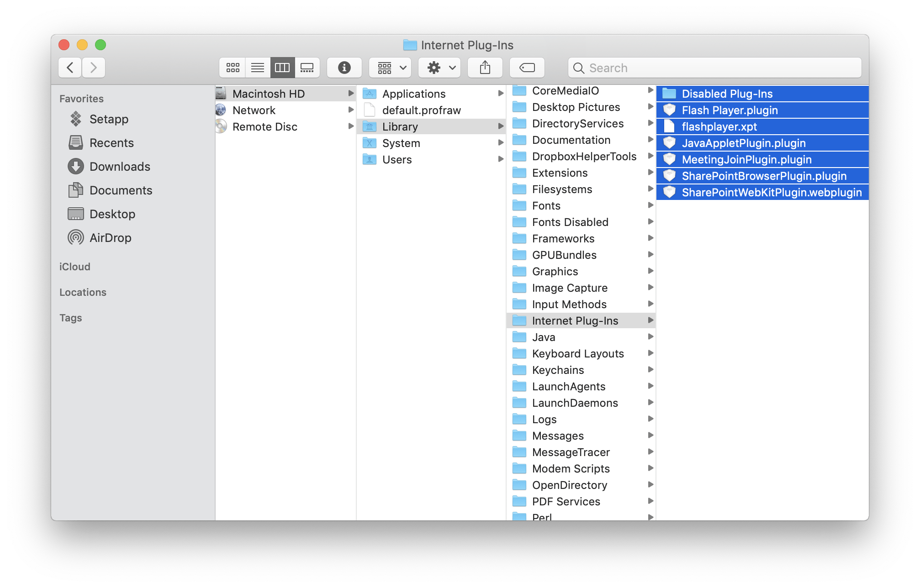The image size is (920, 588).
Task: Click the icon view button in toolbar
Action: 233,68
